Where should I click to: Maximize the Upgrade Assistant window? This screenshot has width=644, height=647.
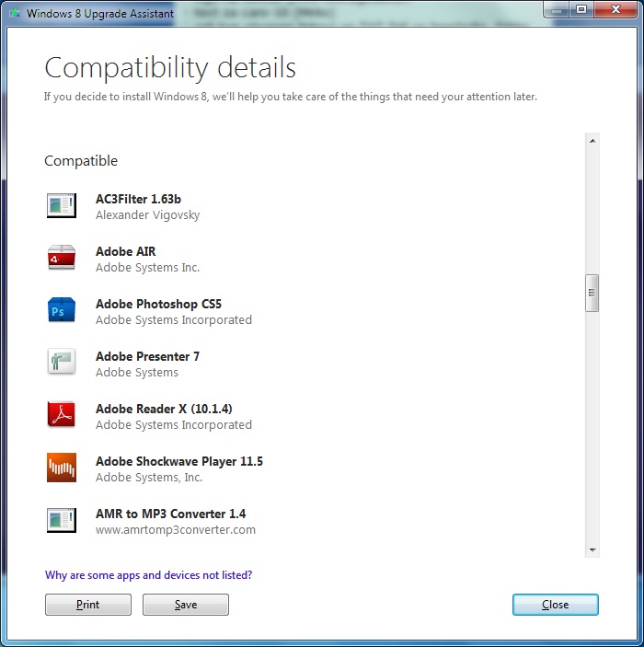pos(581,10)
